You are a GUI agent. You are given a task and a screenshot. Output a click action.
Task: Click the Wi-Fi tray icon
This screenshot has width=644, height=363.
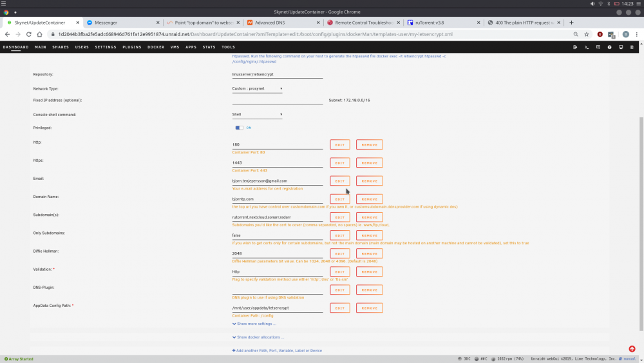click(x=600, y=4)
